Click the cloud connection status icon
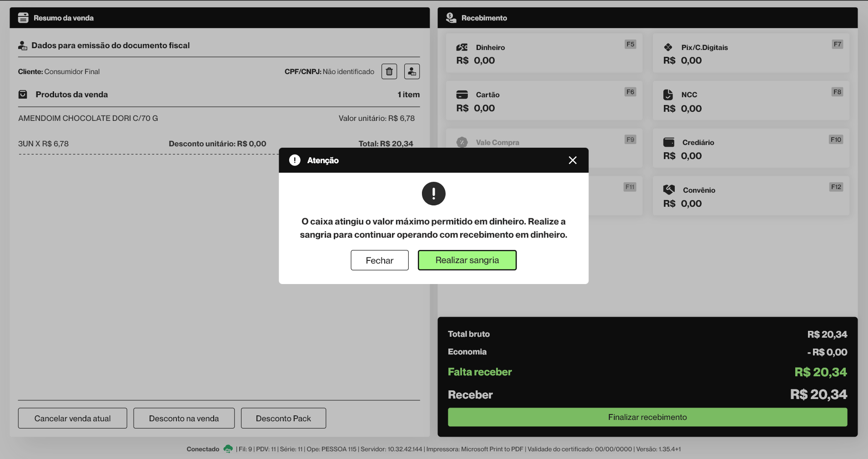Viewport: 868px width, 459px height. [228, 449]
